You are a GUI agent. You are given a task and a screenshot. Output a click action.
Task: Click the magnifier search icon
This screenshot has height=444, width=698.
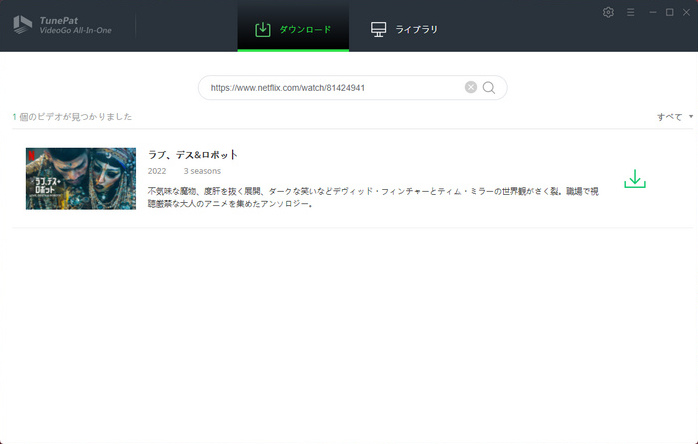click(x=489, y=88)
